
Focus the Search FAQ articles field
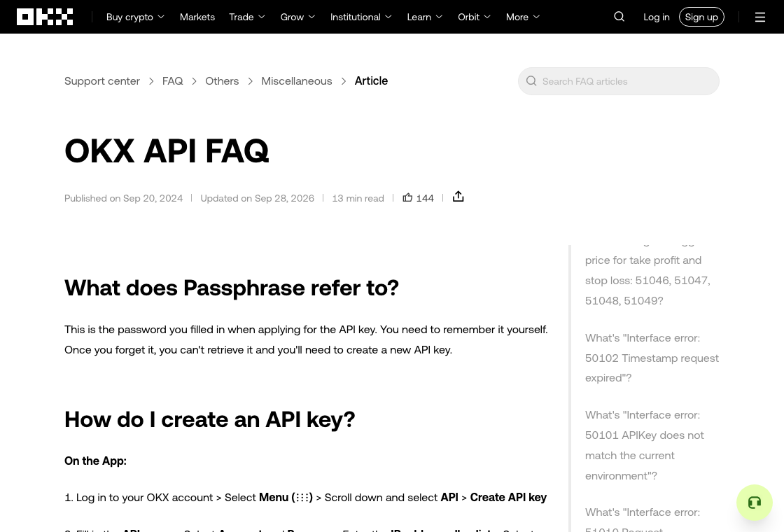(x=619, y=81)
